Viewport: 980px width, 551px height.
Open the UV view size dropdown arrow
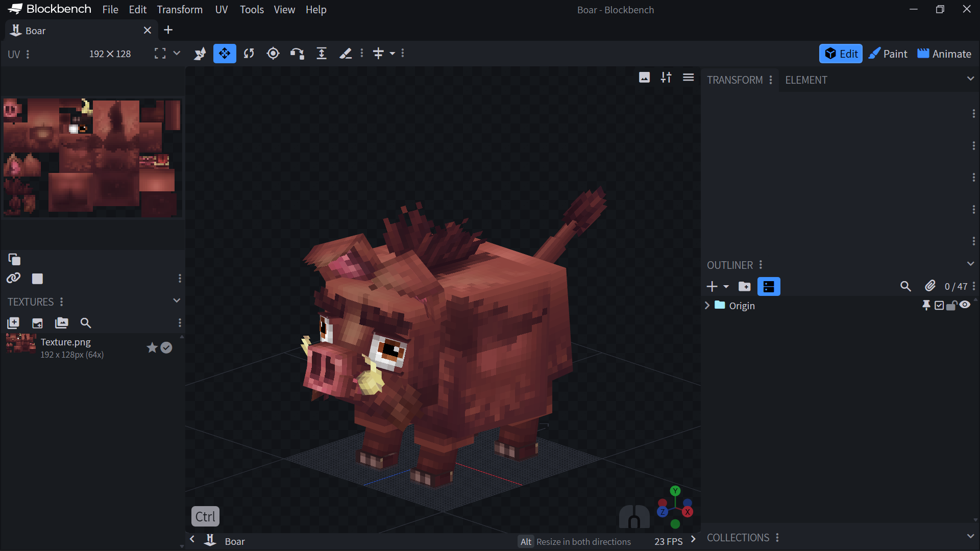(177, 53)
